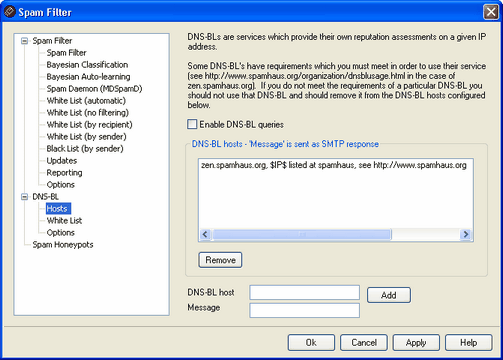503x360 pixels.
Task: Open Bayesian Classification settings
Action: pyautogui.click(x=87, y=65)
